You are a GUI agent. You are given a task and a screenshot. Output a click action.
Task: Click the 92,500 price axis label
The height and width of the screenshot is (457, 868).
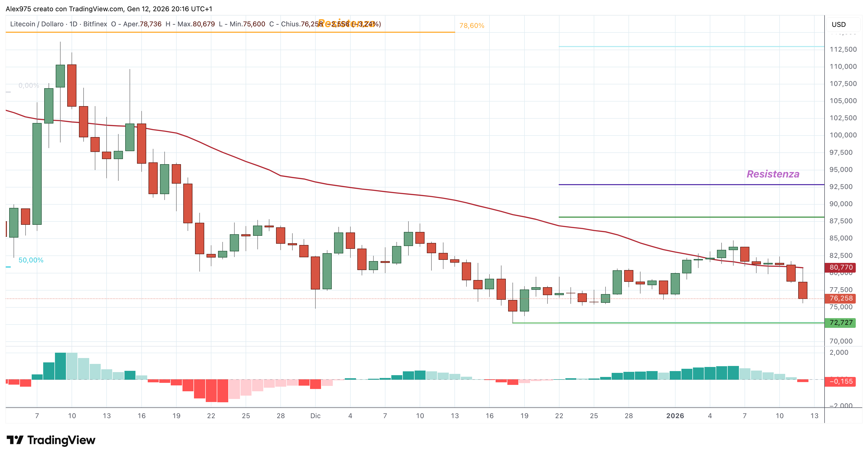pos(843,187)
